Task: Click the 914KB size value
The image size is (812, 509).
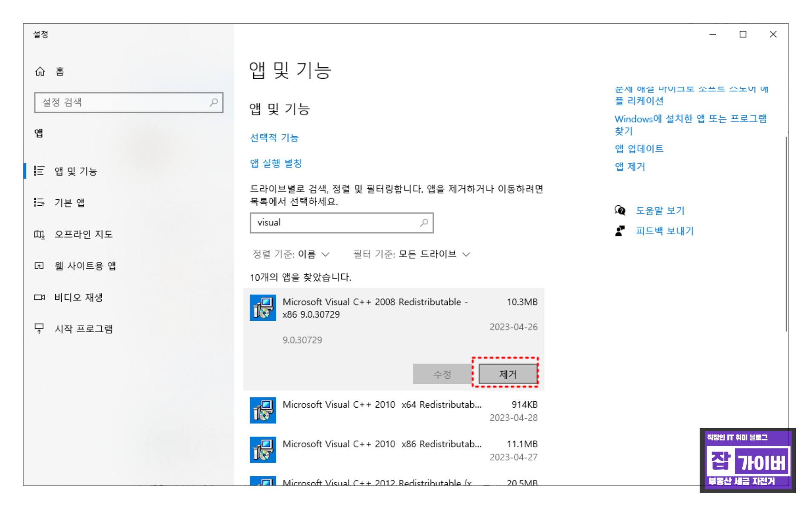Action: (524, 405)
